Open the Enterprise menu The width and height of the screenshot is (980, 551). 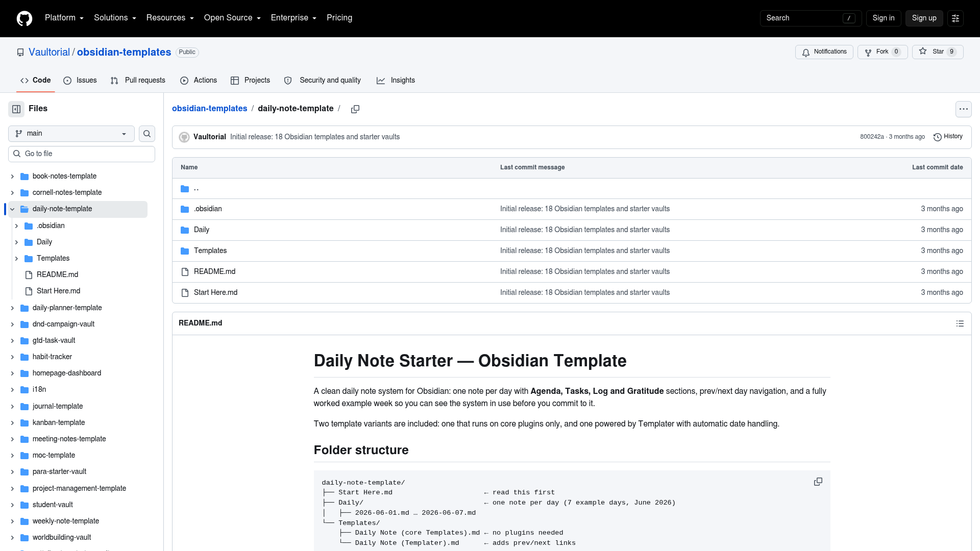293,18
